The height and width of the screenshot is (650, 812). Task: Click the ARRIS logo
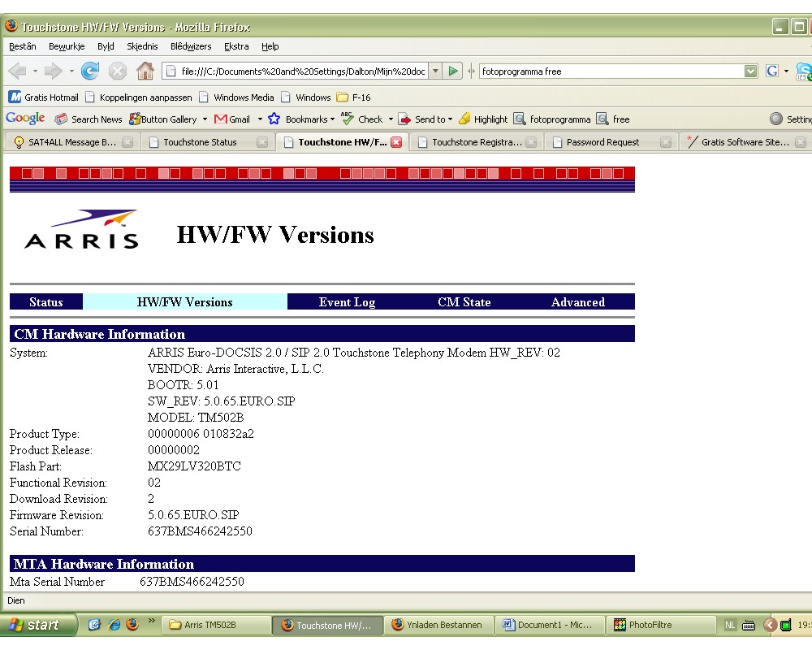(82, 229)
